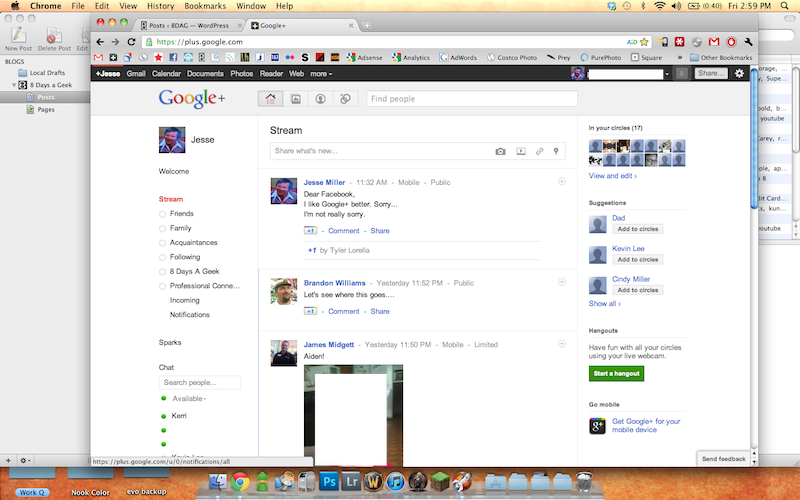The width and height of the screenshot is (800, 500).
Task: Open account dropdown arrow in Google bar
Action: (667, 74)
